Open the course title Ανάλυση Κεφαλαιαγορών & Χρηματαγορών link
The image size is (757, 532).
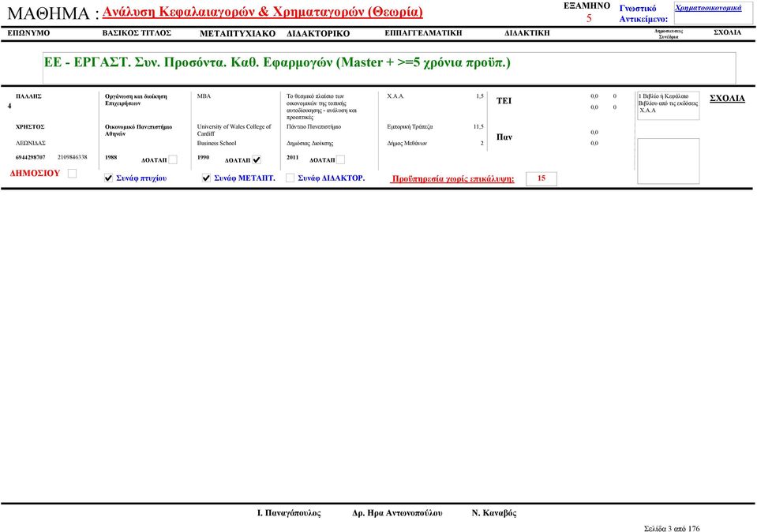coord(263,12)
